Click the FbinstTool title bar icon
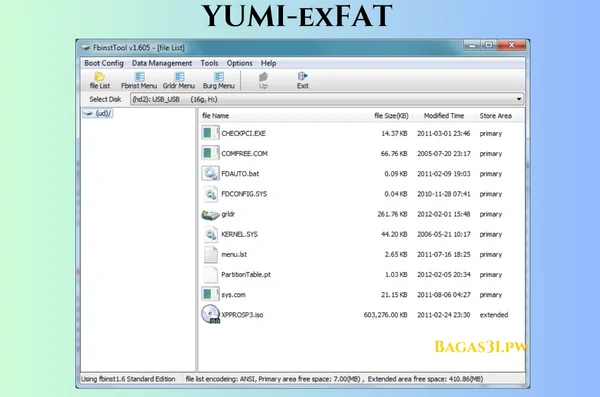Viewport: 600px width, 397px height. [85, 48]
